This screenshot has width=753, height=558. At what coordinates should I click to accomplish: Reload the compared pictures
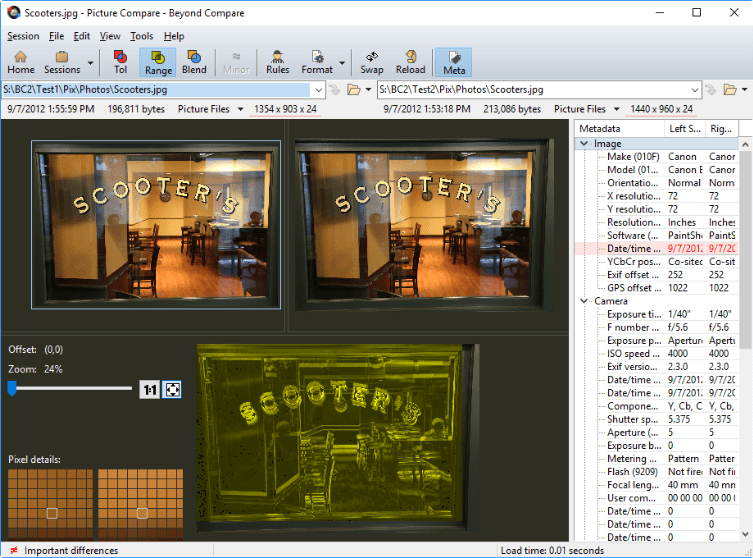(x=410, y=62)
